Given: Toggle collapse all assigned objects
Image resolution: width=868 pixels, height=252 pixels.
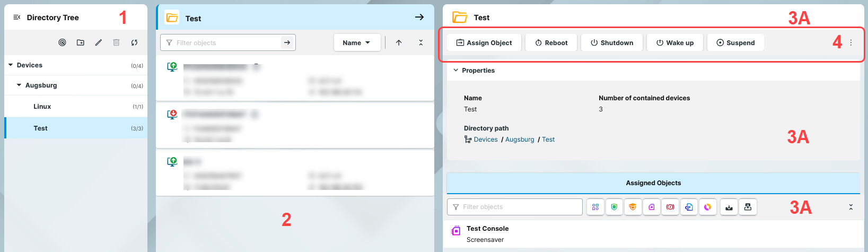Looking at the screenshot, I should pos(851,207).
